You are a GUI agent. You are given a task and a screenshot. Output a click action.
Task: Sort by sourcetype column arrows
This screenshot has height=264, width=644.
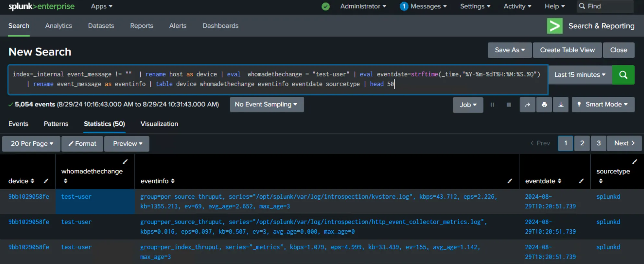pyautogui.click(x=601, y=181)
